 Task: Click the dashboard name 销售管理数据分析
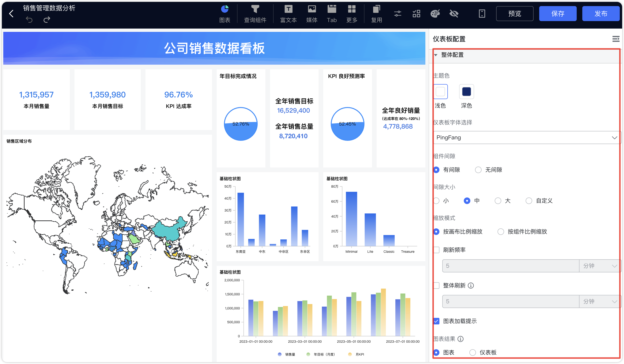coord(49,8)
